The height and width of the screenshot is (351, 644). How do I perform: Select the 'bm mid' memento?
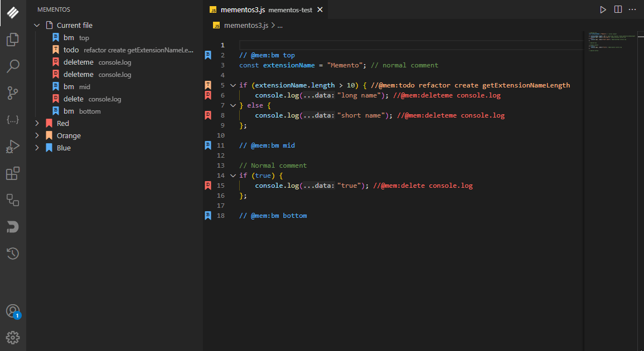tap(115, 86)
